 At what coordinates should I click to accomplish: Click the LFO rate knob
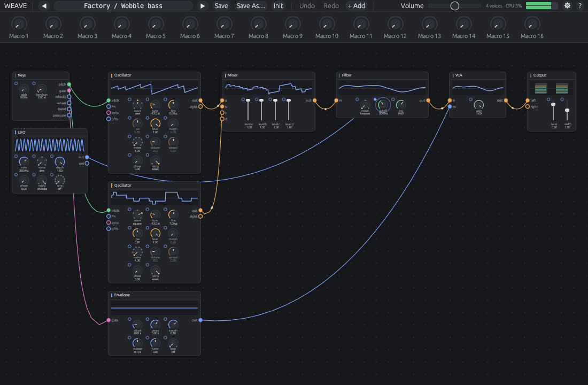pos(24,161)
